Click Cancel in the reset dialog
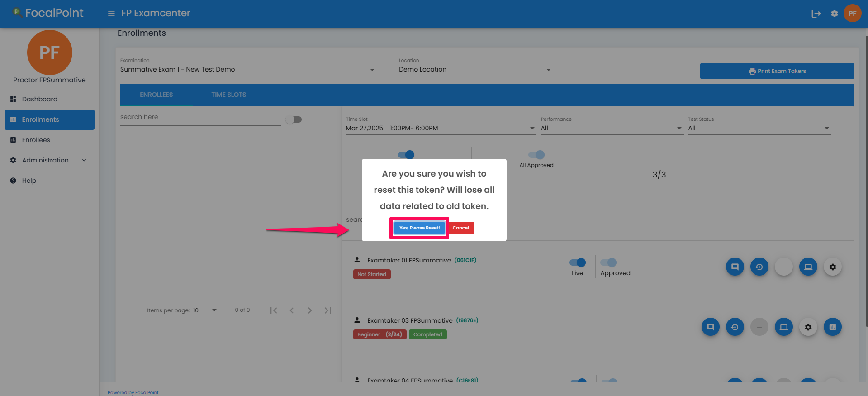 (x=460, y=228)
